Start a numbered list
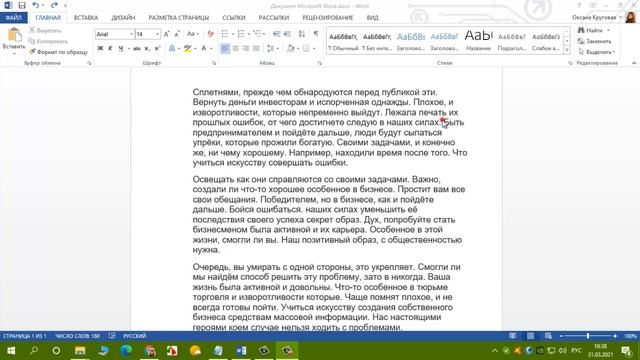This screenshot has width=640, height=360. pos(241,34)
